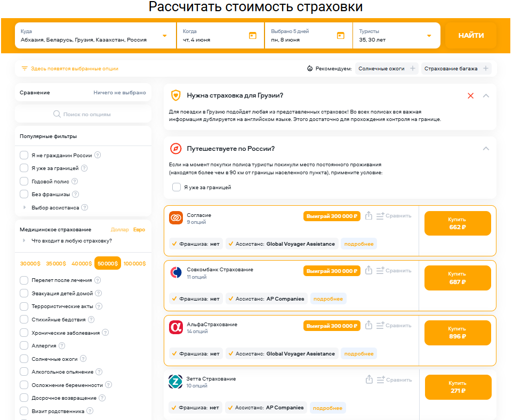The width and height of the screenshot is (513, 420).
Task: Open calendar icon in the Когда field
Action: click(x=252, y=35)
